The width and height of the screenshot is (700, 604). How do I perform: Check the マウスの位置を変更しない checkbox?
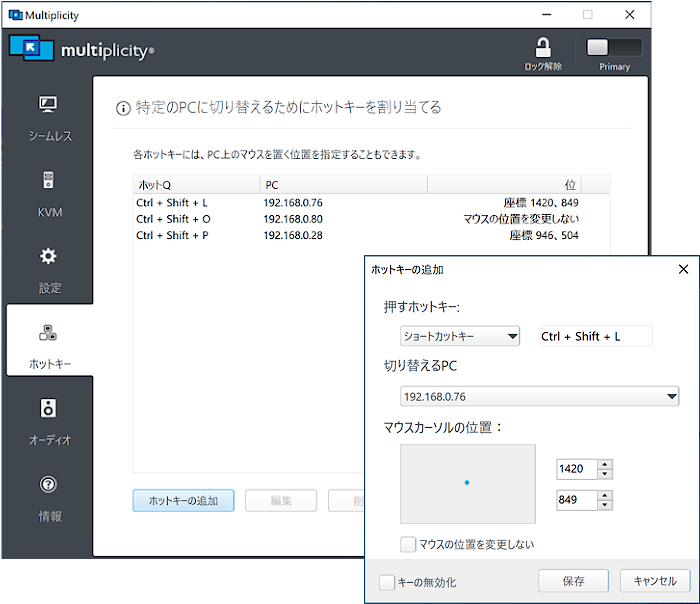coord(408,545)
